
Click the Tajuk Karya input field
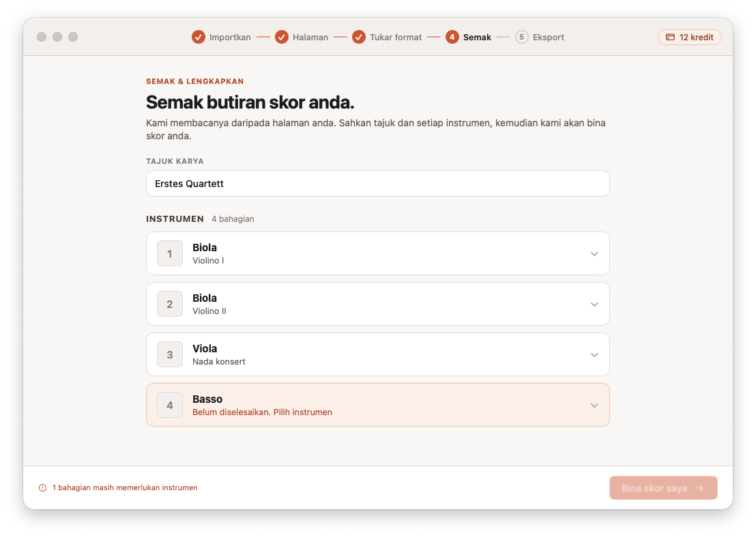pyautogui.click(x=378, y=184)
